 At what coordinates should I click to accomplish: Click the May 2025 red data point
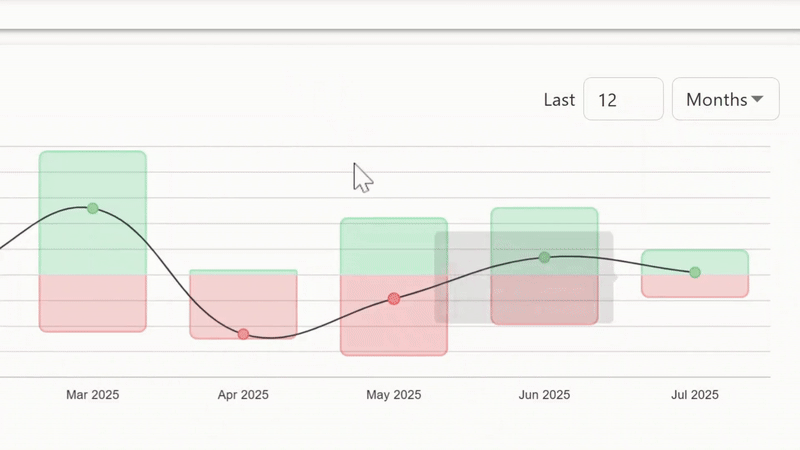393,299
